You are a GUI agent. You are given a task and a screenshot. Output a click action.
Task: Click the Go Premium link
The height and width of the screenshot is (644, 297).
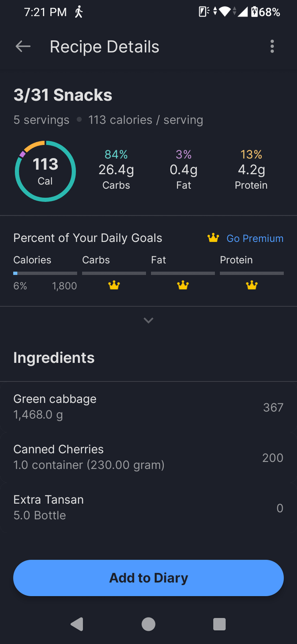coord(255,238)
